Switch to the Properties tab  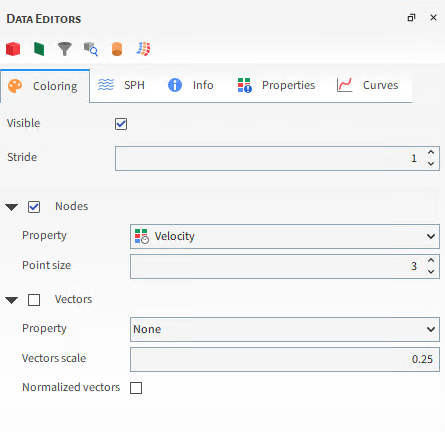[276, 85]
